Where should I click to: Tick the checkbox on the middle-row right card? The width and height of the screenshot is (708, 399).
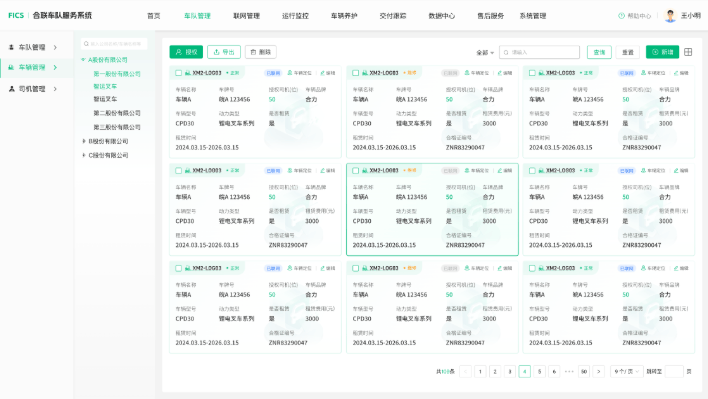tap(532, 171)
